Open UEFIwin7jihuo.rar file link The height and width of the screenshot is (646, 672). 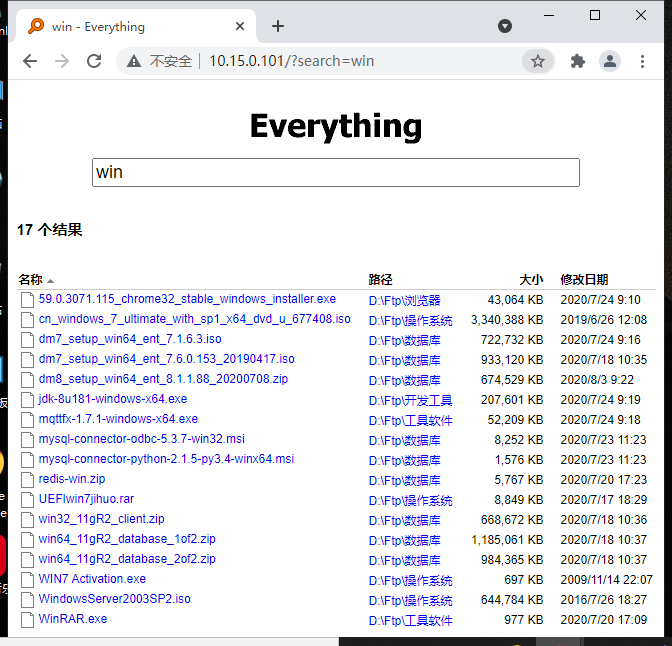pyautogui.click(x=86, y=499)
